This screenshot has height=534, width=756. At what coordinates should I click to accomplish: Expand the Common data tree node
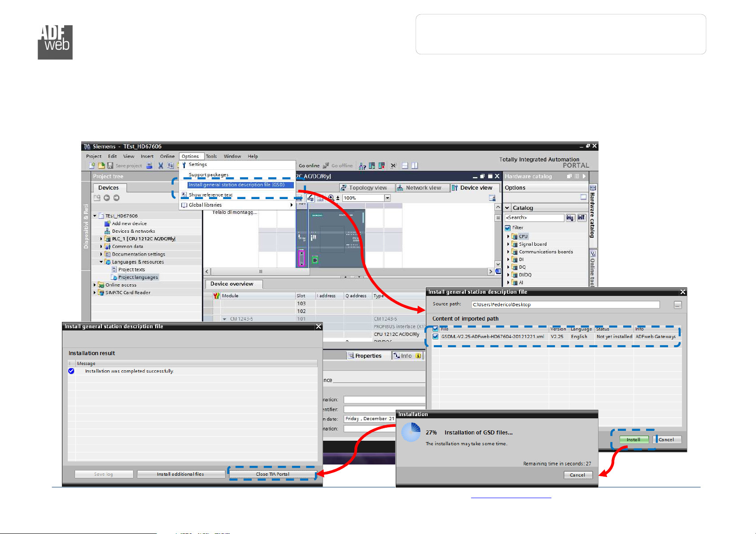tap(101, 247)
